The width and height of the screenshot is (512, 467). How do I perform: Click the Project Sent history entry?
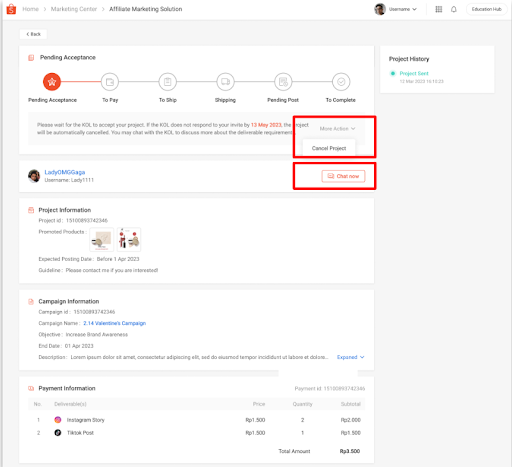point(414,73)
